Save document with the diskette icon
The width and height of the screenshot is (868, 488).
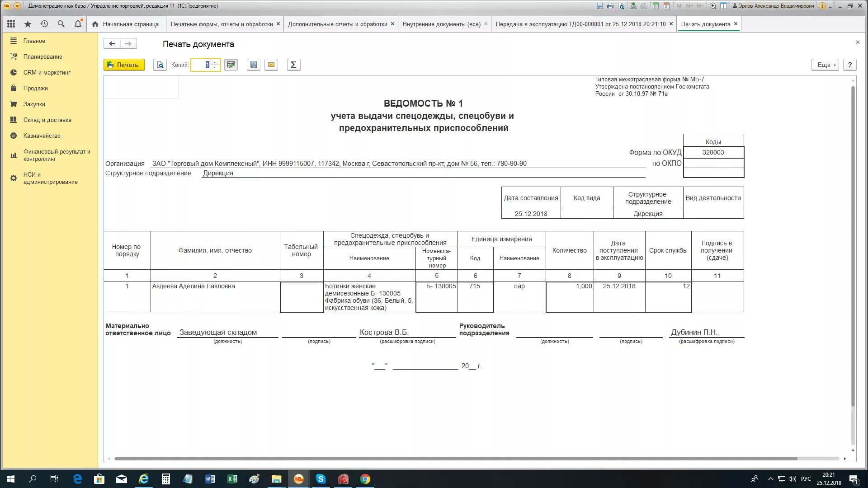coord(254,65)
